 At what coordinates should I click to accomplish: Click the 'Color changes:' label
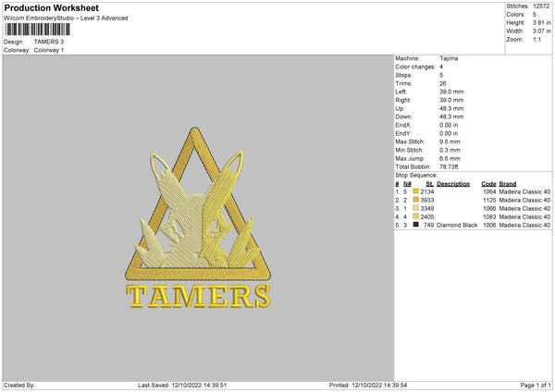point(415,67)
